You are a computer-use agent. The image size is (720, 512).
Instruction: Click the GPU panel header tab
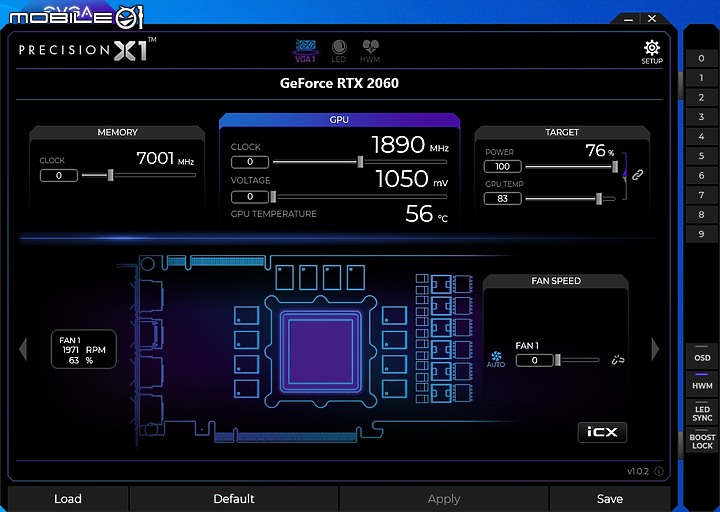pyautogui.click(x=339, y=120)
